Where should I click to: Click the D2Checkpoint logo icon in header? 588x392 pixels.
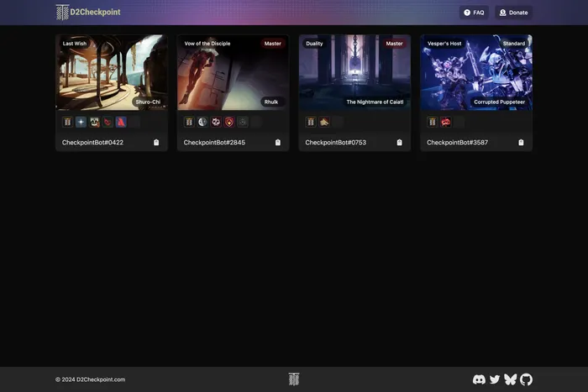[x=62, y=12]
